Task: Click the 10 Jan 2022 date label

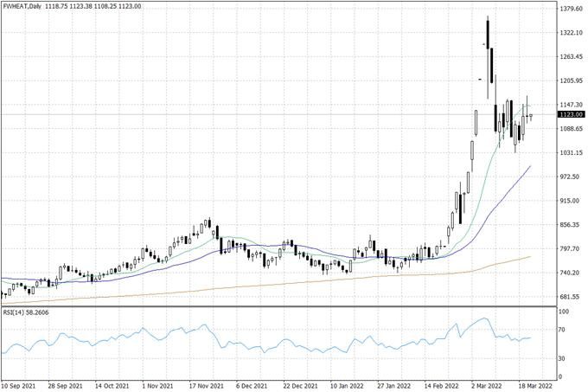Action: click(x=347, y=386)
